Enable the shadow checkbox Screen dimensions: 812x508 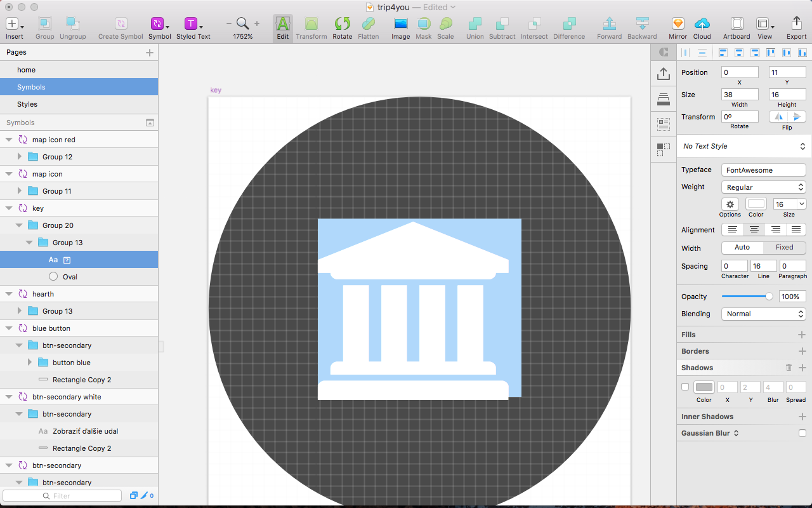(x=685, y=386)
